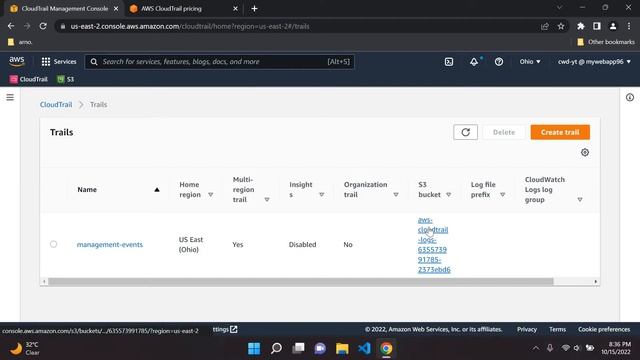The width and height of the screenshot is (640, 360).
Task: Open Cookie preferences in footer
Action: point(604,329)
